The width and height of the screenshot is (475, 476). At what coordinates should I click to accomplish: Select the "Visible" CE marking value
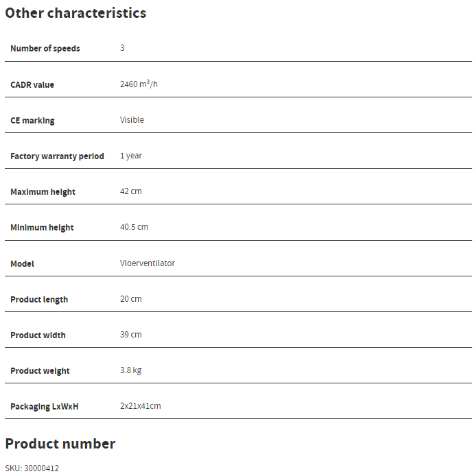pos(132,120)
